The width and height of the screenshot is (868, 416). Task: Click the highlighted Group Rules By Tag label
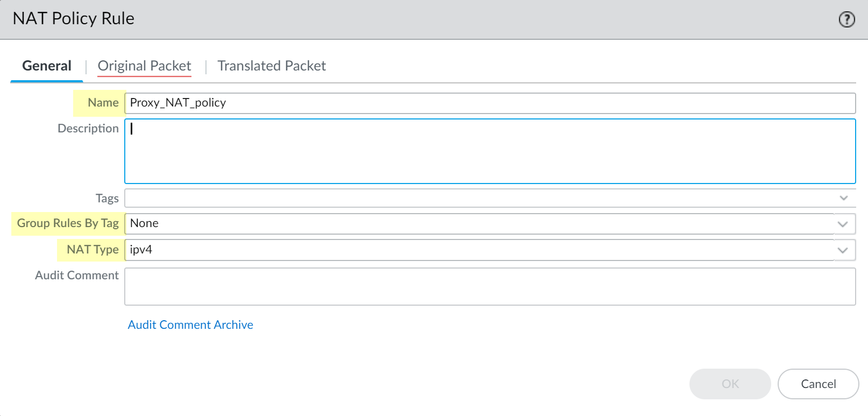pos(68,223)
